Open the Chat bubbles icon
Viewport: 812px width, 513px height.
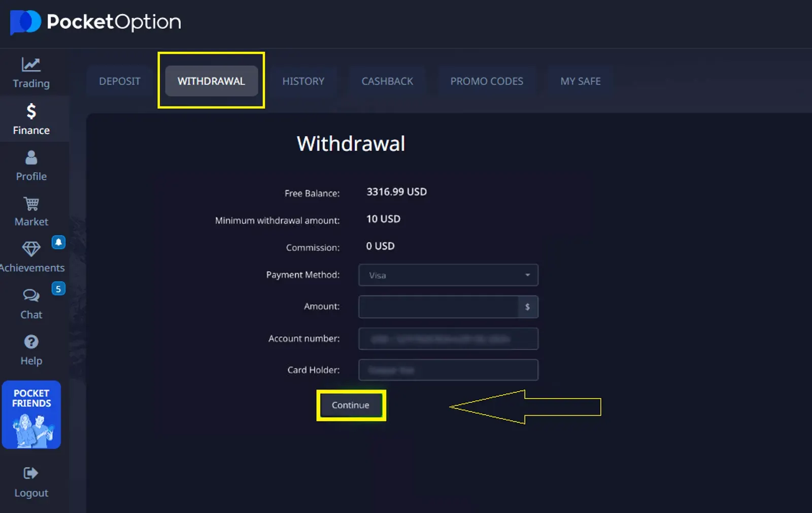click(x=31, y=295)
